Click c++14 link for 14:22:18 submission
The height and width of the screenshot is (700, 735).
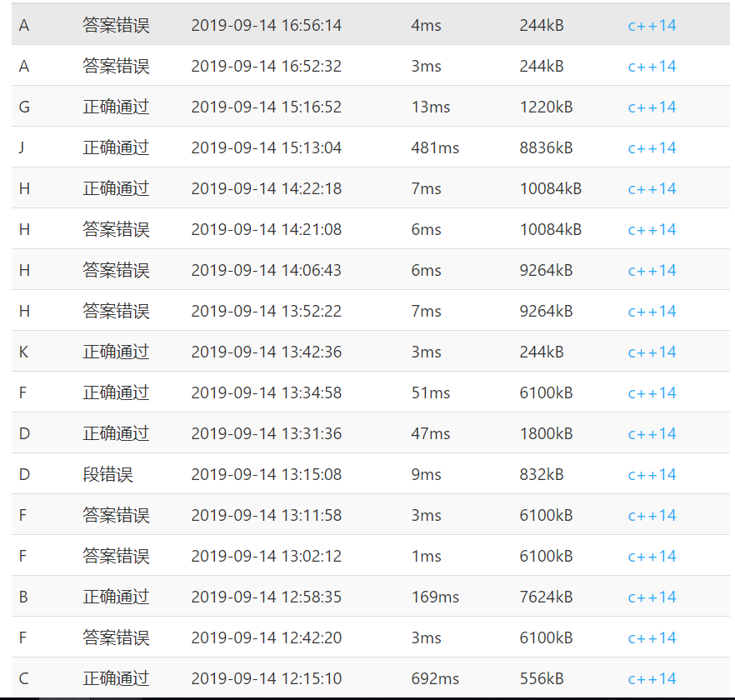pyautogui.click(x=652, y=188)
